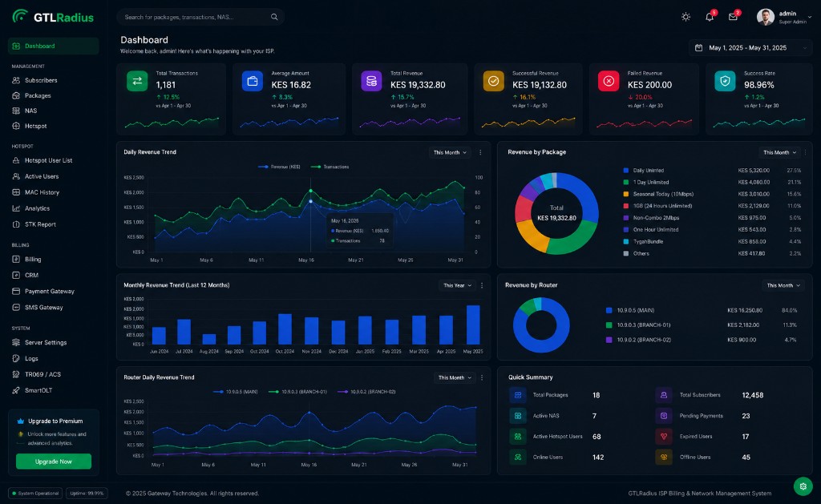Image resolution: width=821 pixels, height=504 pixels.
Task: Click the Successful Revenue checkmark icon
Action: 493,81
